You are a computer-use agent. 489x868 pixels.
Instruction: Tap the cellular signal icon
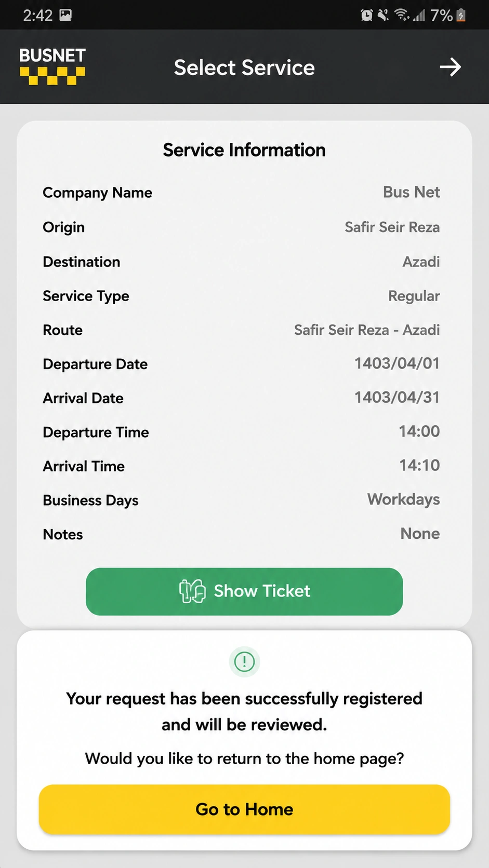[419, 16]
